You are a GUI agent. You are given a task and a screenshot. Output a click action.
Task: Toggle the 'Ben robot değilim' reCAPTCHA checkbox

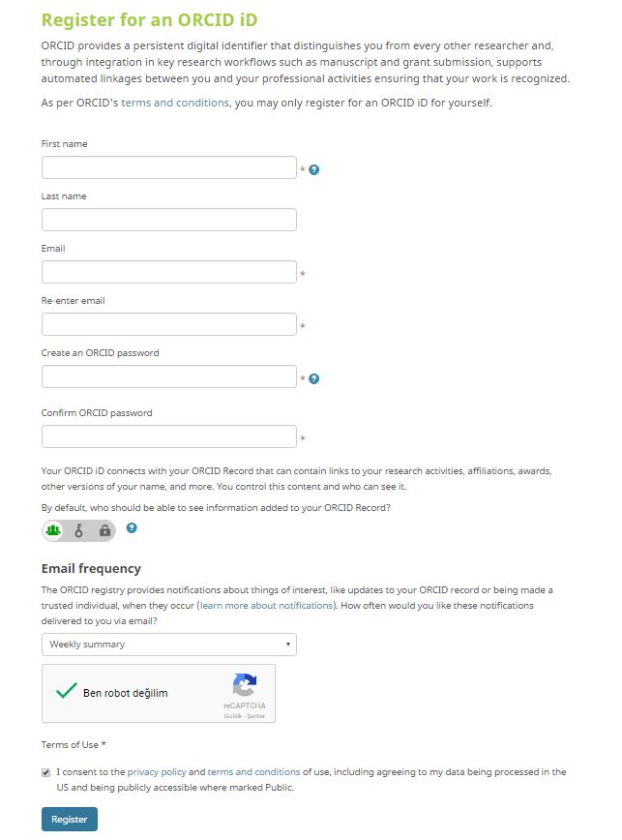(x=66, y=692)
